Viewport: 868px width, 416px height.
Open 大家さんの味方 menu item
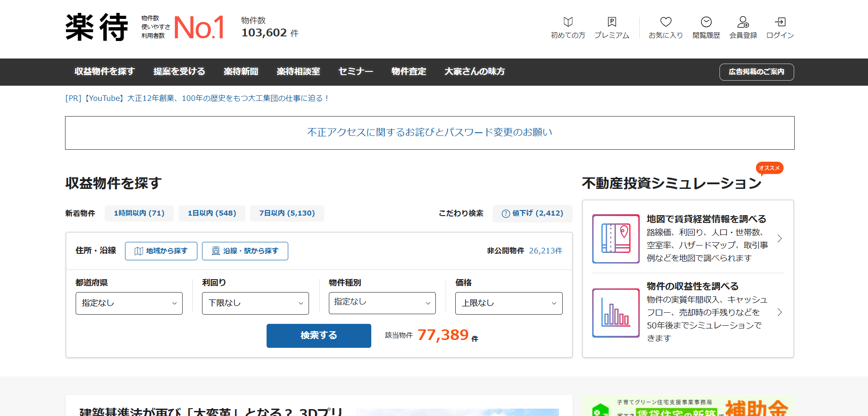click(475, 71)
